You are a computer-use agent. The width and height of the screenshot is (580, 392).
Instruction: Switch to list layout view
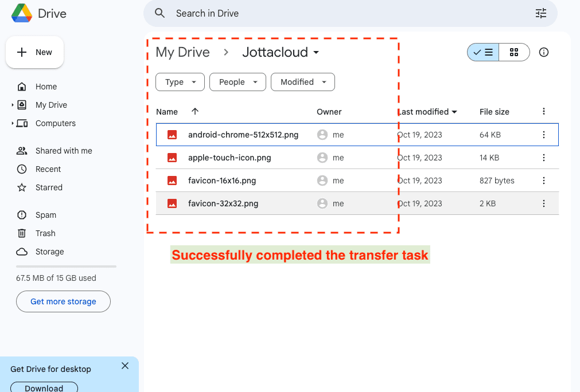[483, 52]
